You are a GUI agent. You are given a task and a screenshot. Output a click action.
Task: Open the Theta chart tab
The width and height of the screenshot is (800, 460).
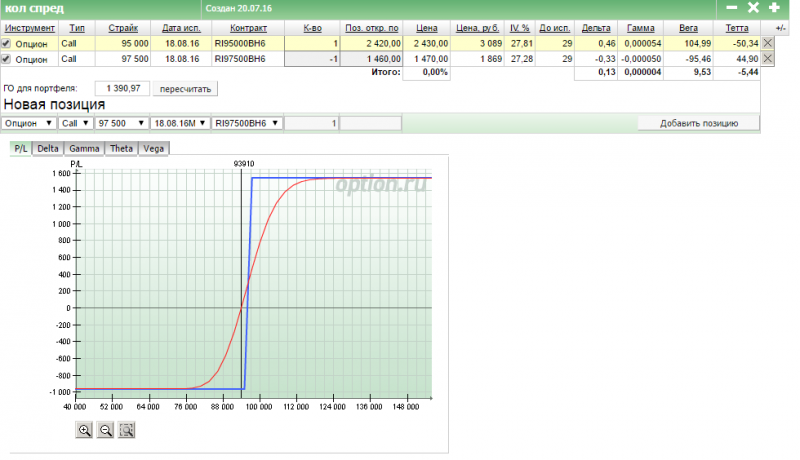[x=121, y=148]
